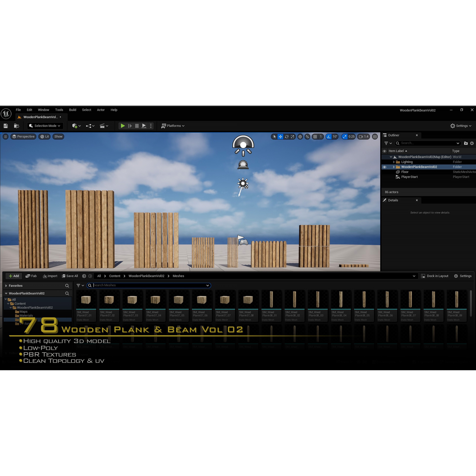Adjust camera speed 1.4 control
Screen dimensions: 476x476
pyautogui.click(x=364, y=136)
